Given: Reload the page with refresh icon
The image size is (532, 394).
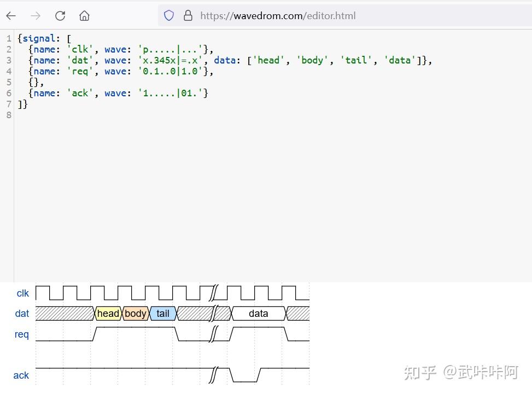Looking at the screenshot, I should pyautogui.click(x=60, y=16).
